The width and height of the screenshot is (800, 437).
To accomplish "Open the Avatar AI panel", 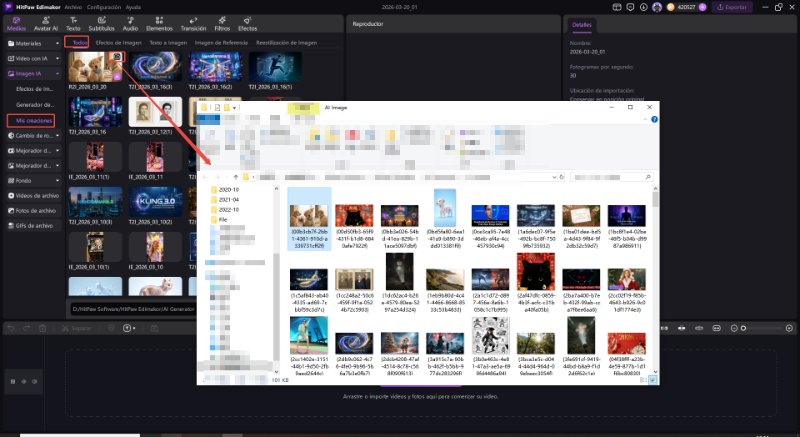I will point(47,24).
